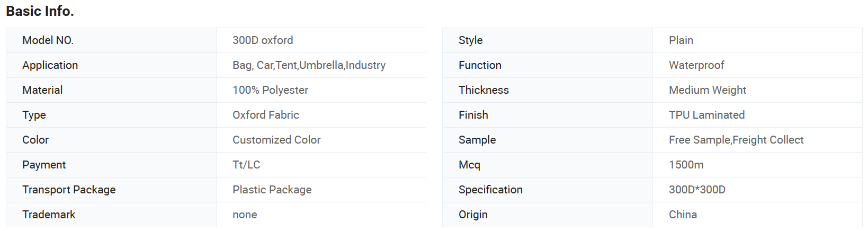Select the Tt/LC payment value
The image size is (868, 231).
(x=246, y=165)
